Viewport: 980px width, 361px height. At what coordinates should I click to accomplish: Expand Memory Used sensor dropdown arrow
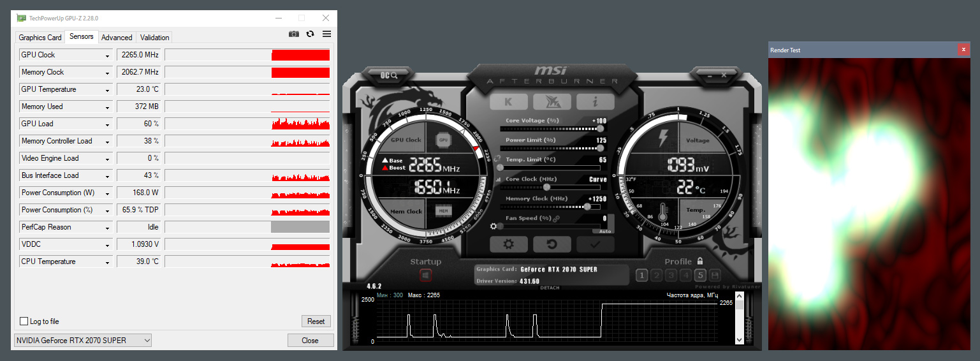pyautogui.click(x=108, y=107)
